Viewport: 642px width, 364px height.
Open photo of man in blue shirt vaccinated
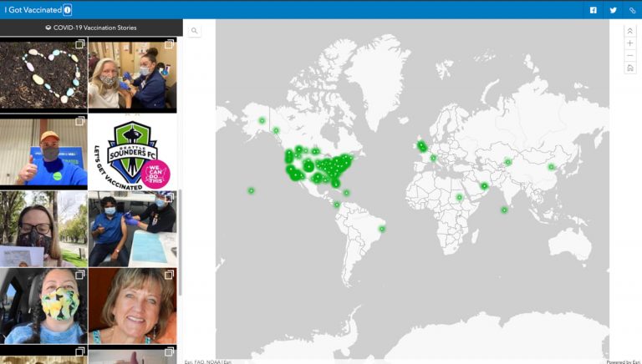tap(132, 229)
